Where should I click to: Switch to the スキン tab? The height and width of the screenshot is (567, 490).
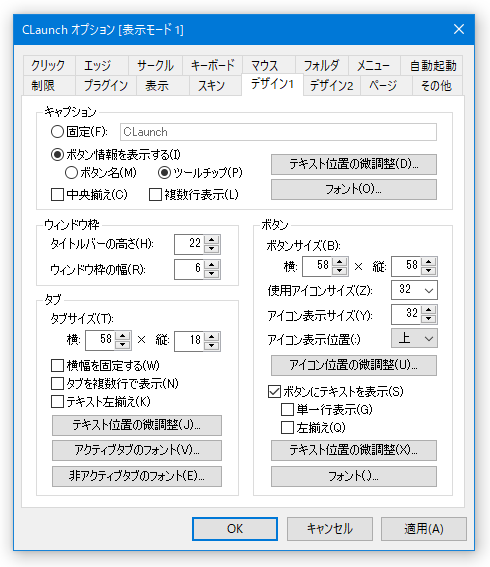[215, 86]
